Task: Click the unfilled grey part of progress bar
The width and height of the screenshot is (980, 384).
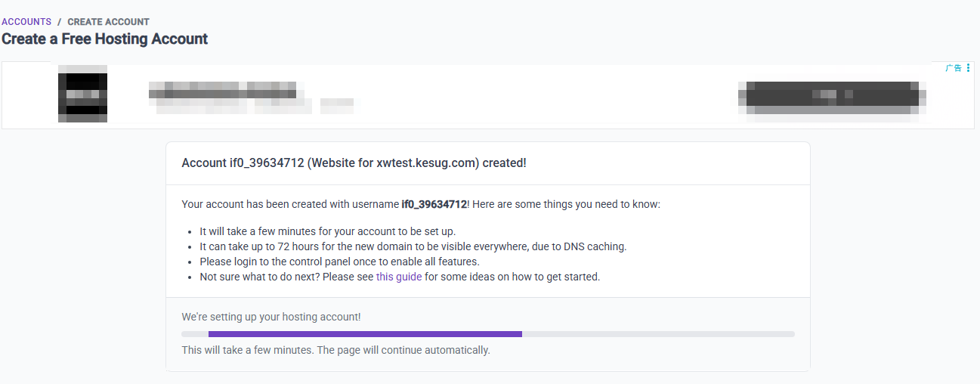Action: (658, 333)
